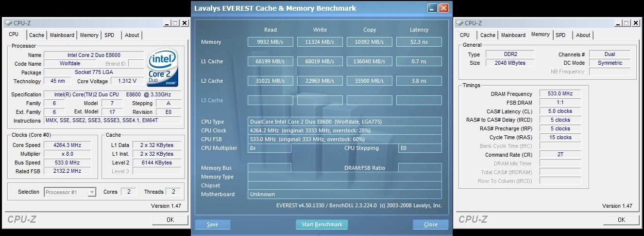Open About tab in right CPU-Z window
Image resolution: width=644 pixels, height=236 pixels.
pos(583,35)
